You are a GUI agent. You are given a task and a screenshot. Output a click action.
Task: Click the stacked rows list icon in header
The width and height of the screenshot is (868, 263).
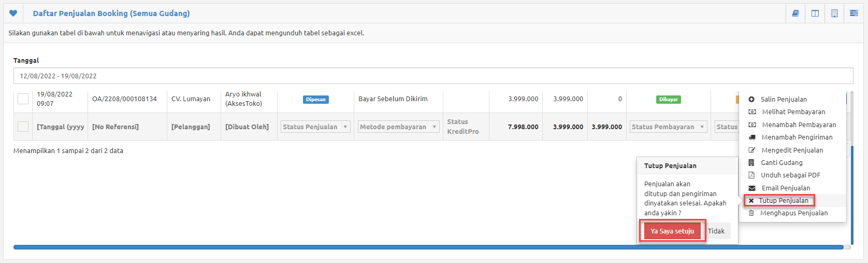pos(854,13)
